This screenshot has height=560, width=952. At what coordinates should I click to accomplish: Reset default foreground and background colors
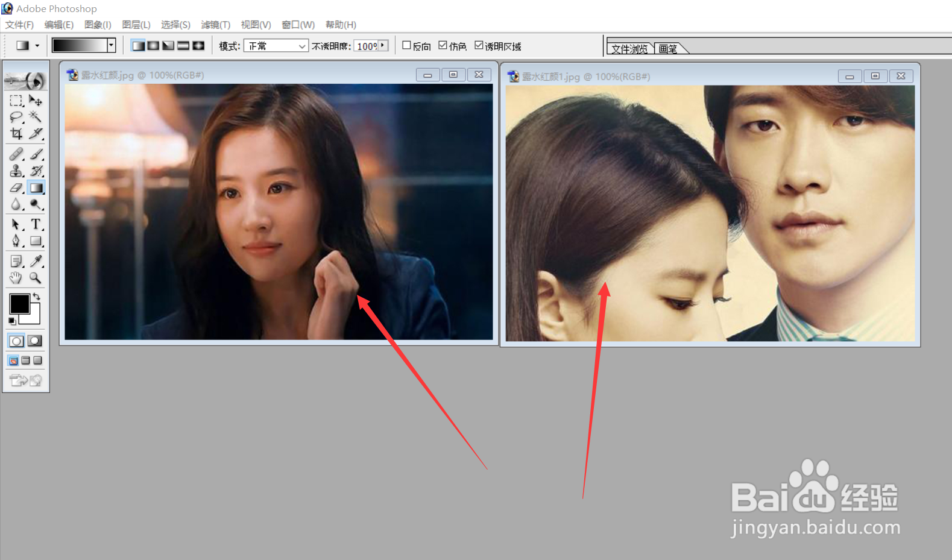pos(12,321)
